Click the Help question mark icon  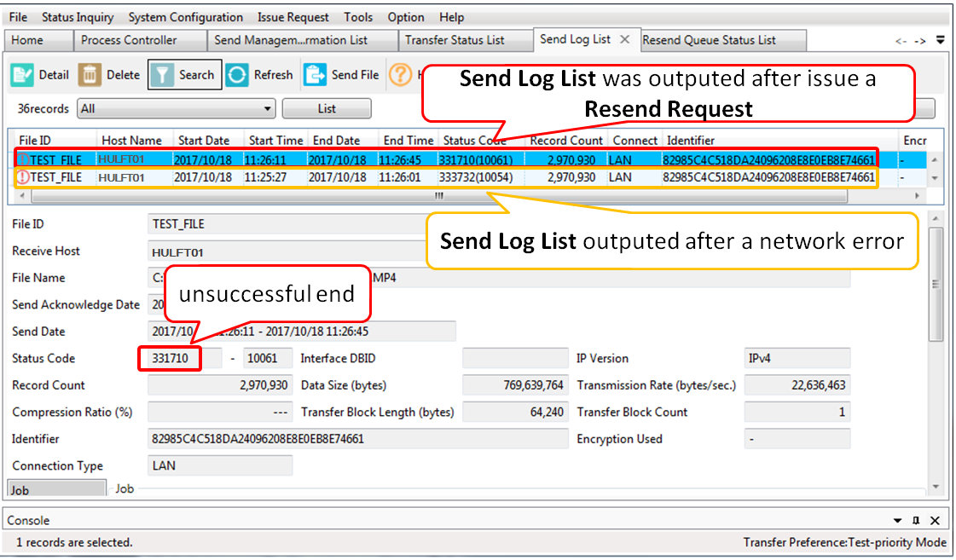[x=400, y=75]
